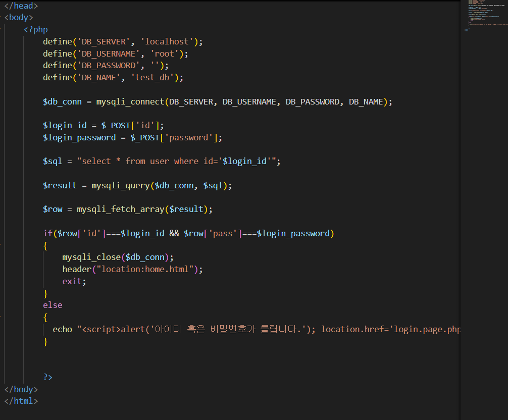Click the 'password' POST key string
Screen dimensions: 508x420
tap(191, 137)
